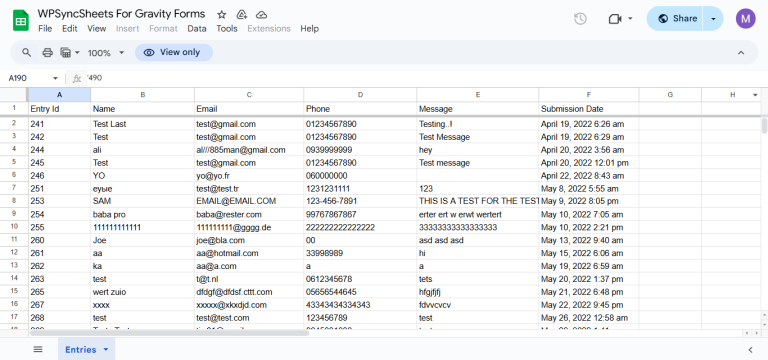Click the horizontal scrollbar thumb
768x360 pixels.
(x=169, y=333)
